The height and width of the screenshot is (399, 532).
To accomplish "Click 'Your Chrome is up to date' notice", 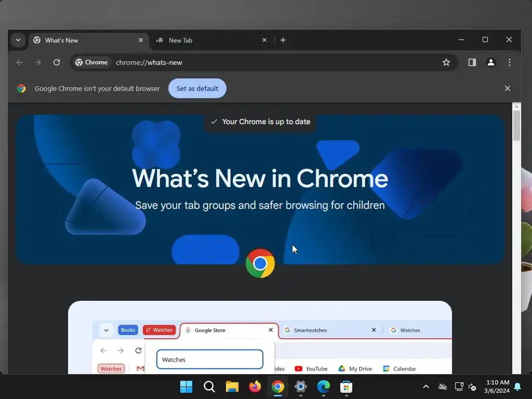I will [260, 122].
